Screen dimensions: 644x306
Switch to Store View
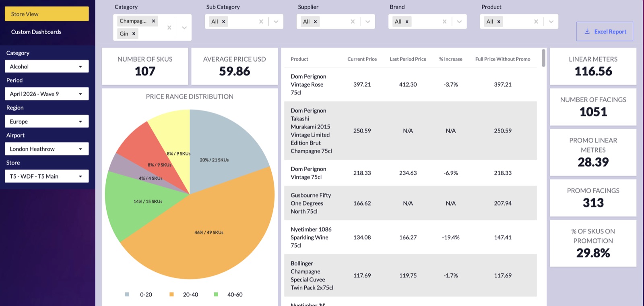point(47,14)
